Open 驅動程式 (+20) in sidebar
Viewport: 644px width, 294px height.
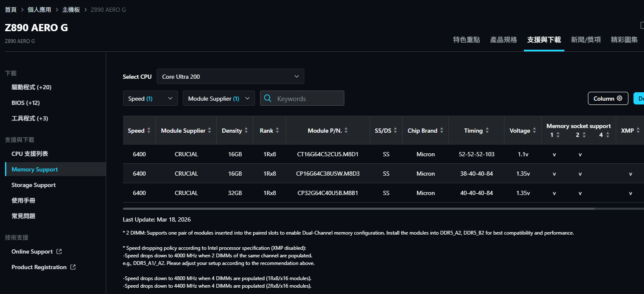(x=32, y=87)
